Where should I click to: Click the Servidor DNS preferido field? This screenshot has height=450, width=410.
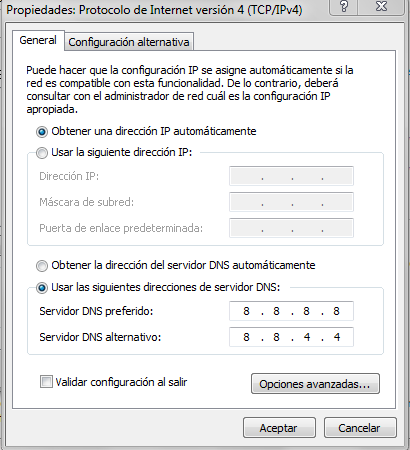(291, 311)
